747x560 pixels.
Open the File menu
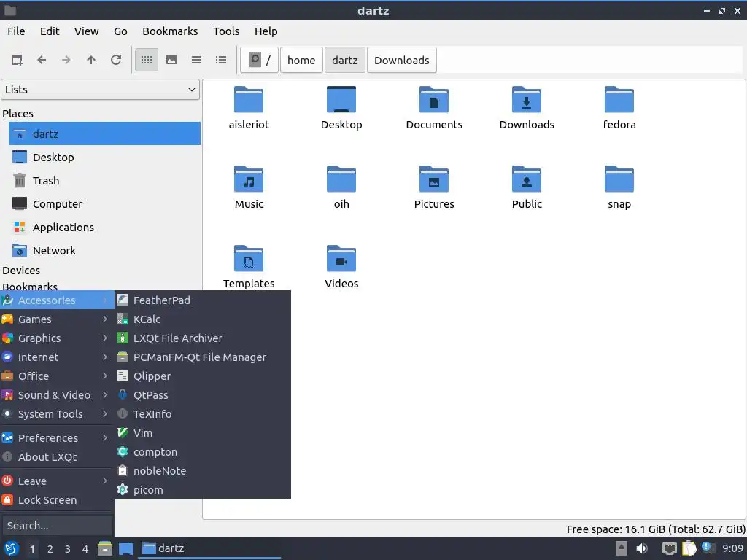(x=16, y=31)
